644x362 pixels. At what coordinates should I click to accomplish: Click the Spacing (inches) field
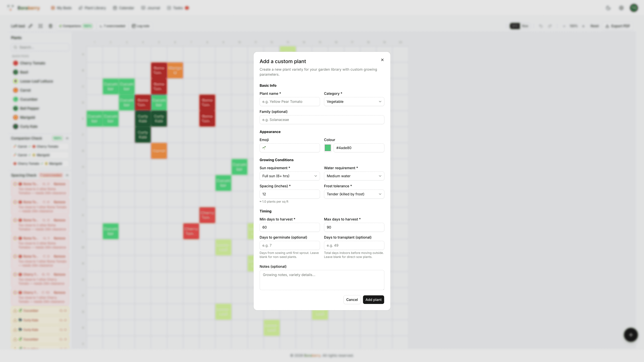pos(289,194)
